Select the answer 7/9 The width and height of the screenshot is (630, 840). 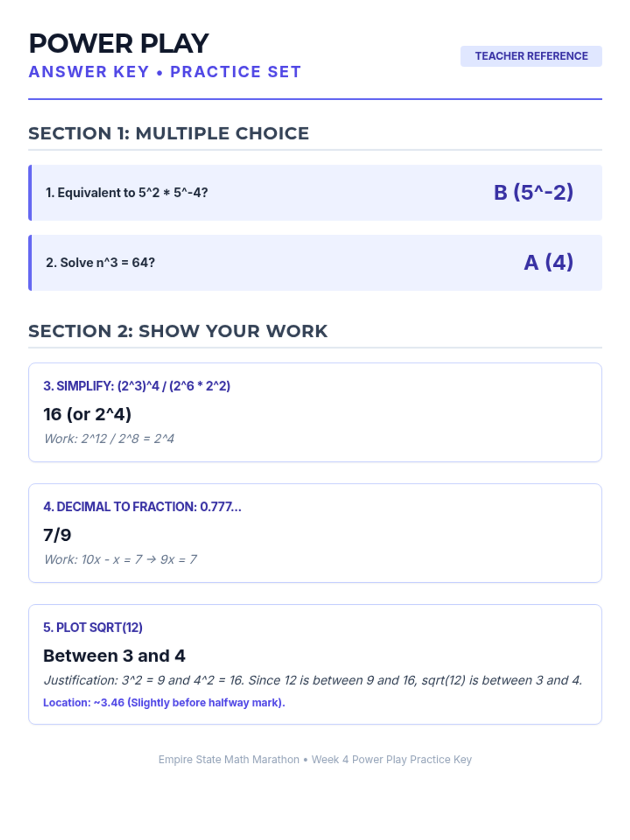[57, 535]
